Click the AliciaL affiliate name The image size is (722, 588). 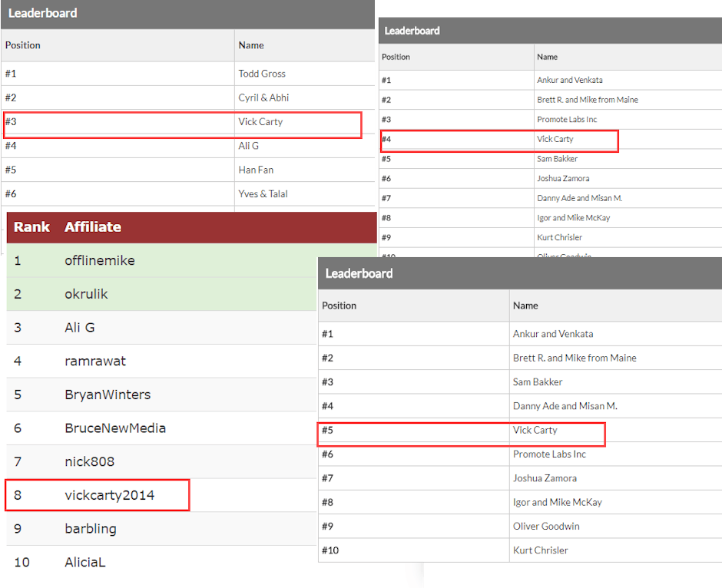coord(84,563)
